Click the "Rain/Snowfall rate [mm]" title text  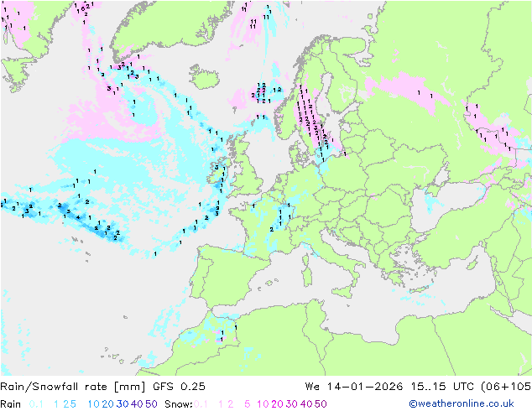(x=73, y=387)
